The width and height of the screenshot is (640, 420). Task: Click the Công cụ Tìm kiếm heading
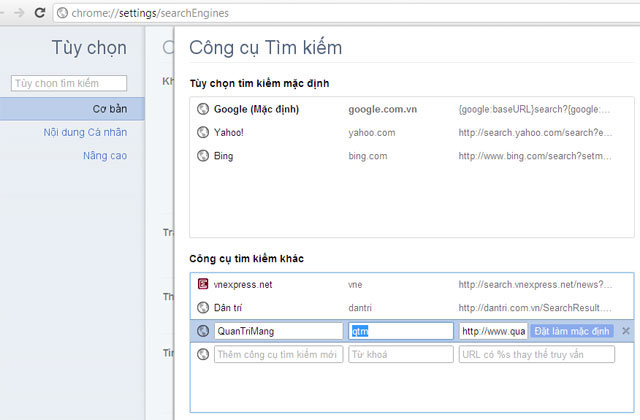(x=265, y=48)
